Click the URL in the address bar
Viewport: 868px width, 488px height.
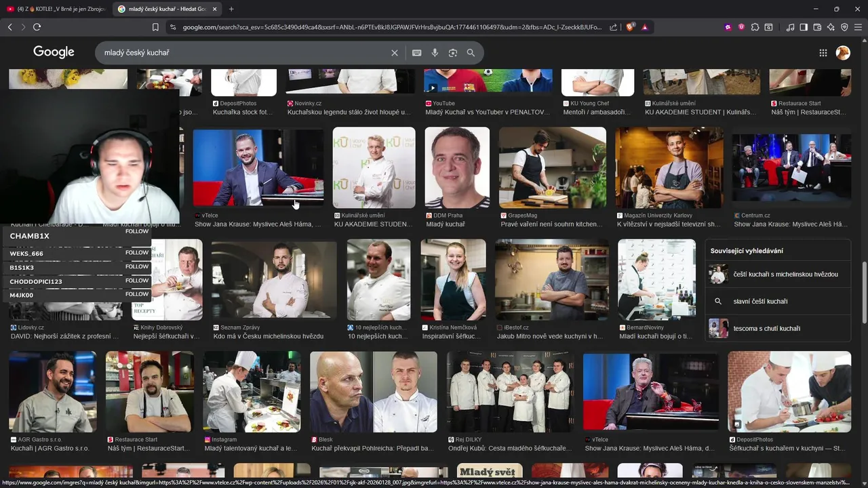(392, 27)
